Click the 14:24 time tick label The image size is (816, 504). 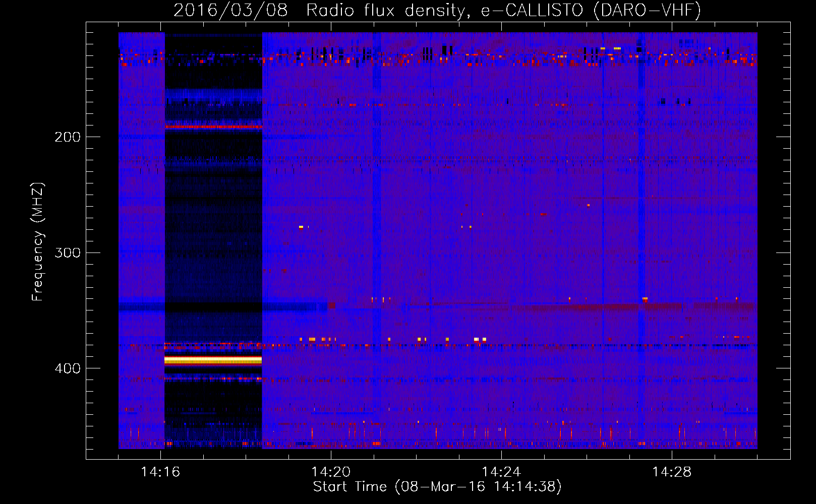click(501, 472)
